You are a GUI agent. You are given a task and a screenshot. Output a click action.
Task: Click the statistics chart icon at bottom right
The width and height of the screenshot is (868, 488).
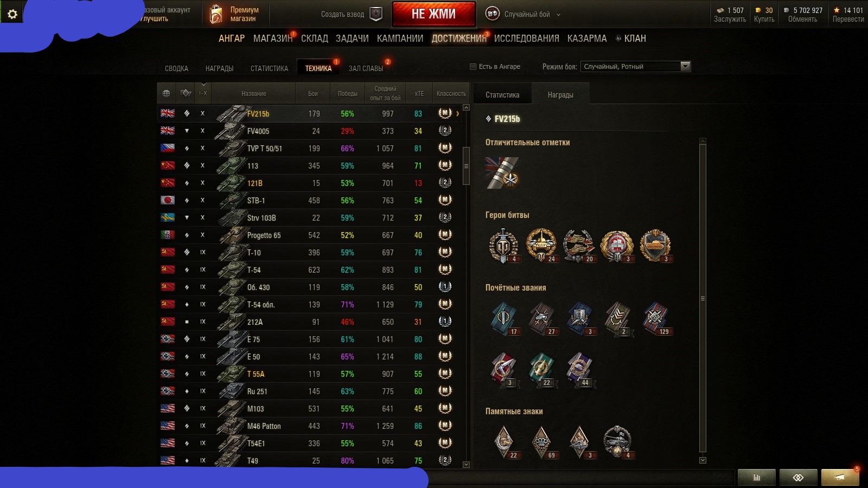click(x=757, y=478)
